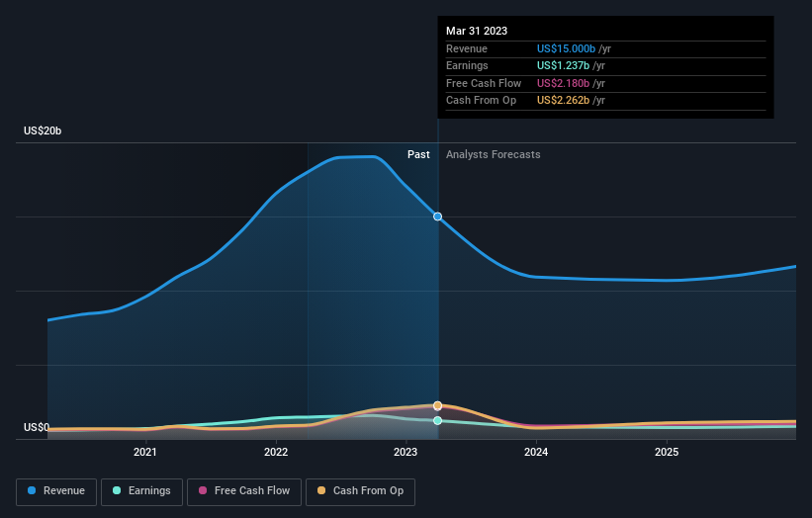Click the 2022 x-axis label
The width and height of the screenshot is (812, 518).
click(276, 452)
